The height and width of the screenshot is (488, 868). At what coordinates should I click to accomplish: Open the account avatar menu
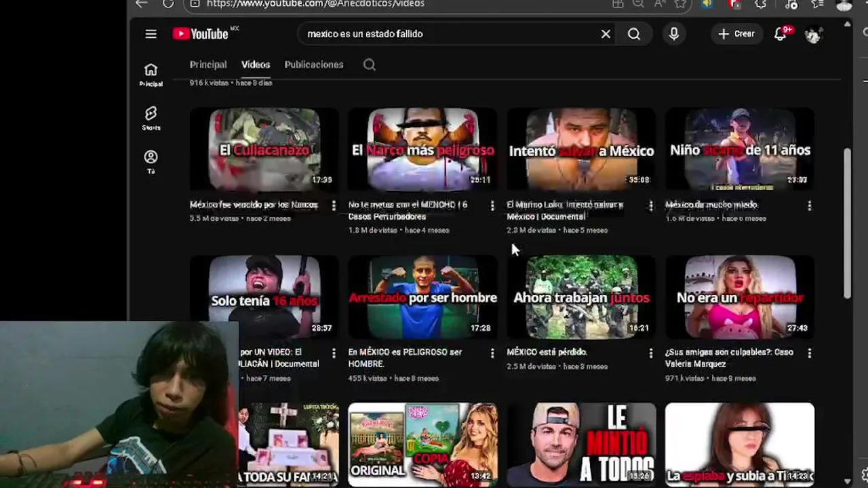(813, 34)
